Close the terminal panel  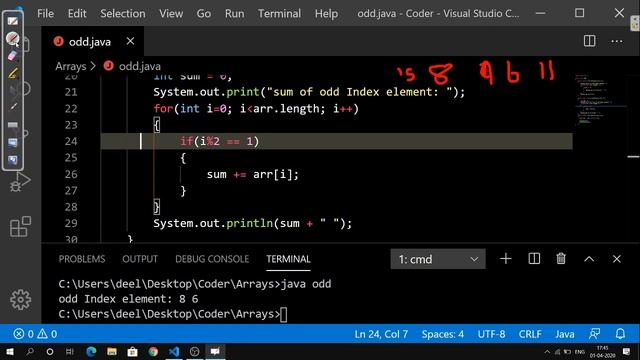(617, 259)
